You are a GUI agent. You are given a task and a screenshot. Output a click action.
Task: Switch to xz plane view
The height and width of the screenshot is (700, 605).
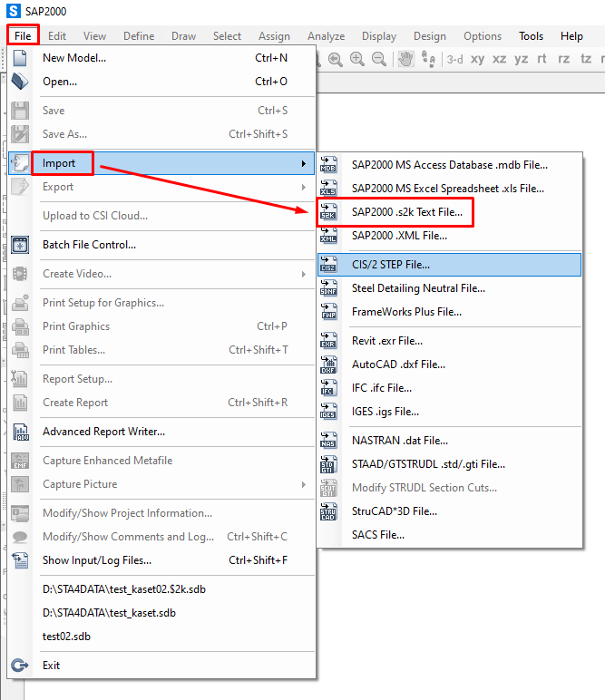[x=499, y=59]
